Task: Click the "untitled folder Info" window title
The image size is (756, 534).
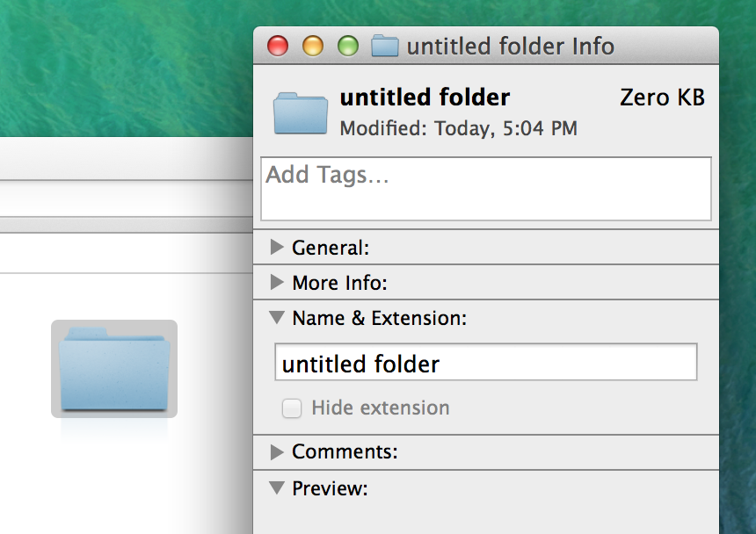Action: pos(510,46)
